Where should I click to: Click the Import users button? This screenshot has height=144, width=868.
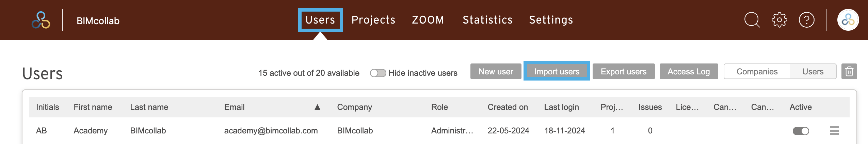557,71
